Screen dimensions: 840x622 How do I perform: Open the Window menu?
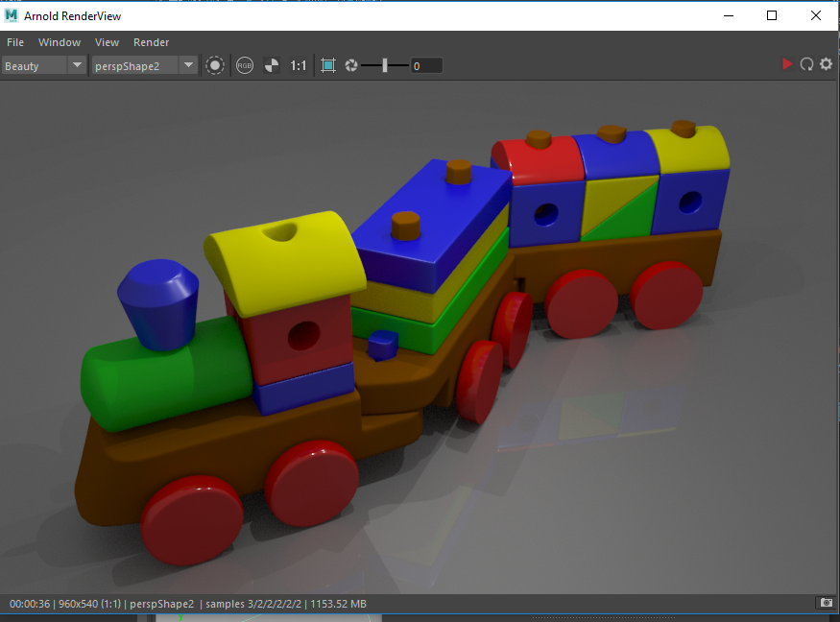coord(60,42)
